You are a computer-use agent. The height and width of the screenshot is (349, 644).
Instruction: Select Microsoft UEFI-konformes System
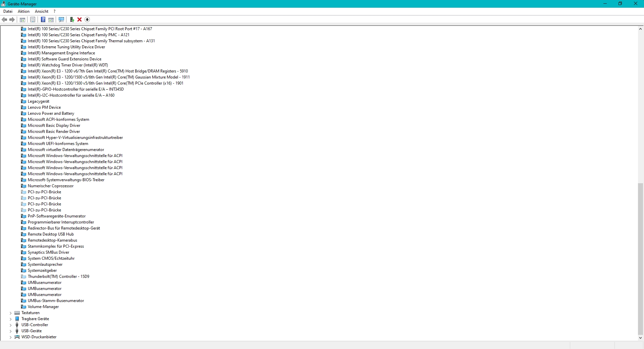coord(58,144)
